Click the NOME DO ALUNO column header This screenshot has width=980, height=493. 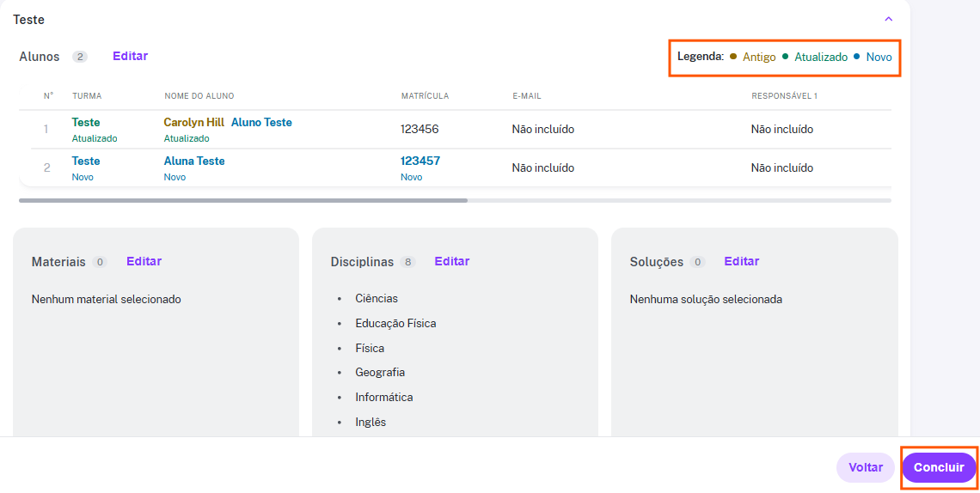tap(199, 96)
